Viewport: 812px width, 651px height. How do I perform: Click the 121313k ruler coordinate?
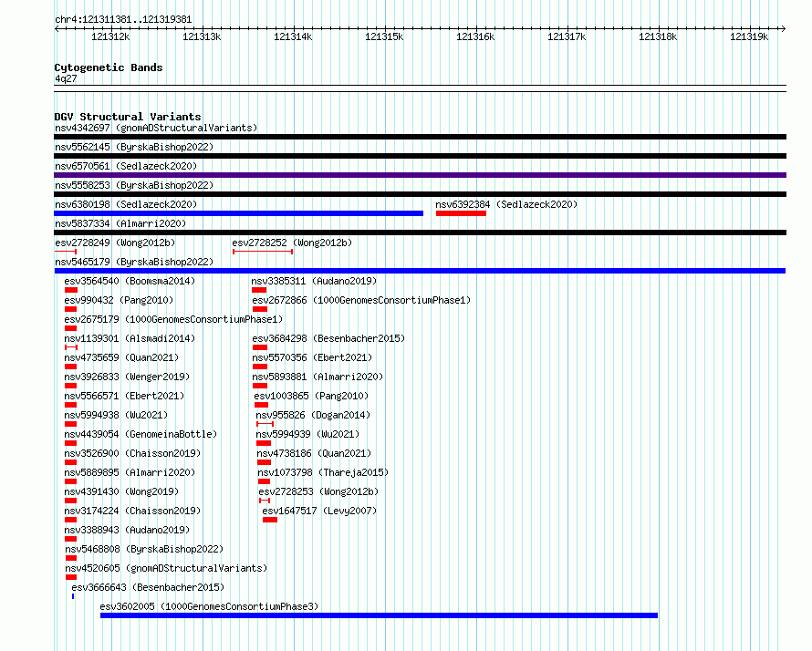click(x=202, y=36)
